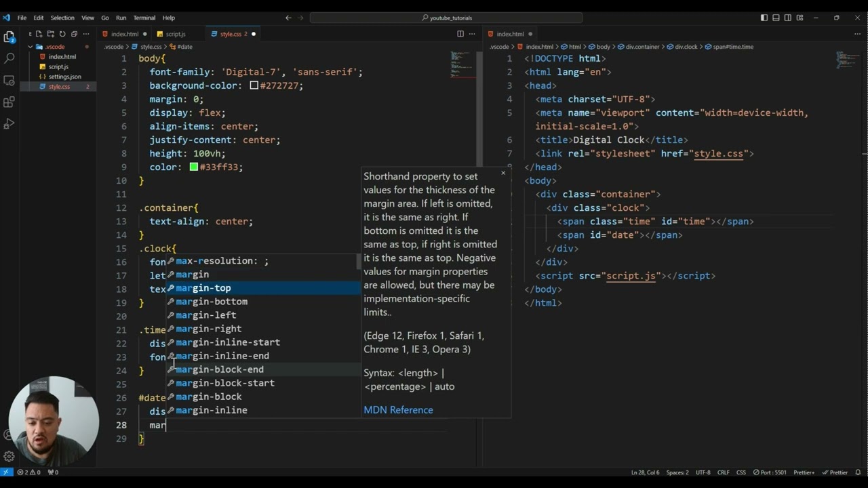The height and width of the screenshot is (488, 868).
Task: Open the Run and Debug view
Action: pos(9,124)
